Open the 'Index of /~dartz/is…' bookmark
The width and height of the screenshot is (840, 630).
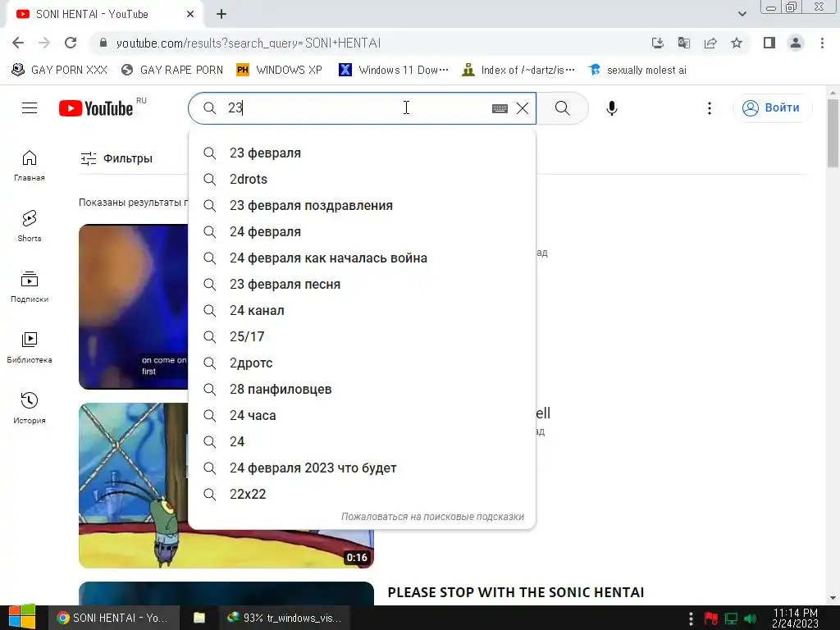click(518, 71)
